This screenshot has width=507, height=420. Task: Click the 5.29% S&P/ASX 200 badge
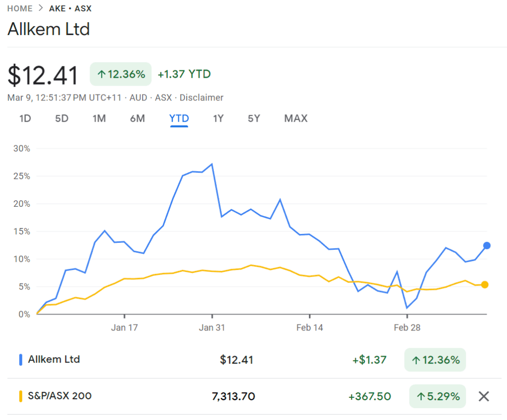[438, 396]
